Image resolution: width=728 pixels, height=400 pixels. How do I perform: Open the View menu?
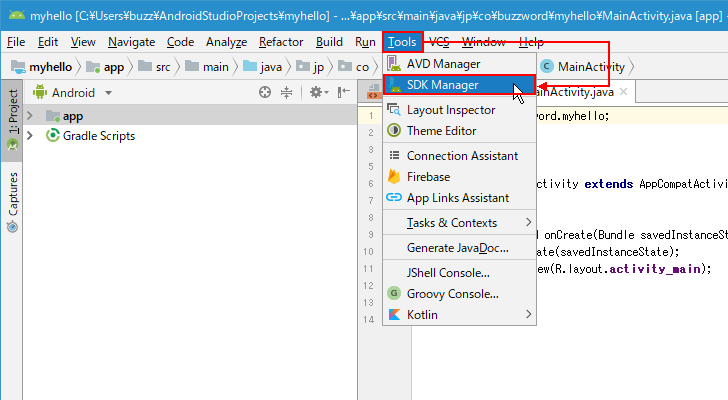tap(83, 42)
